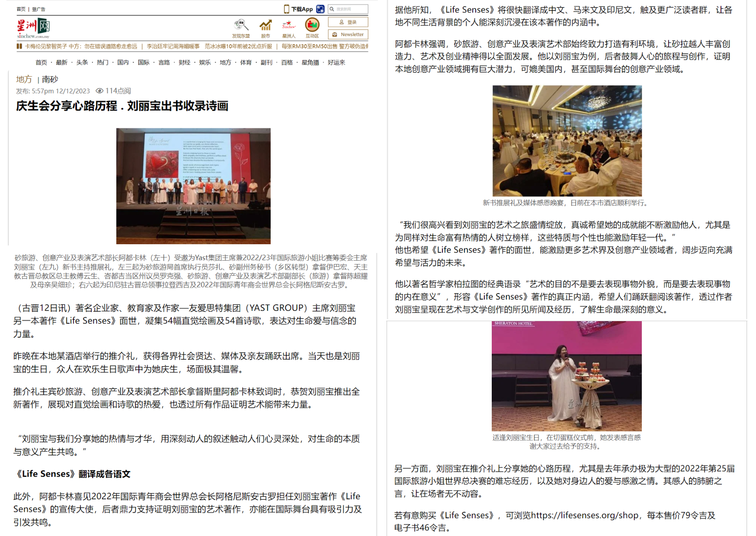Click the 搜索新闻 search field

[x=348, y=9]
